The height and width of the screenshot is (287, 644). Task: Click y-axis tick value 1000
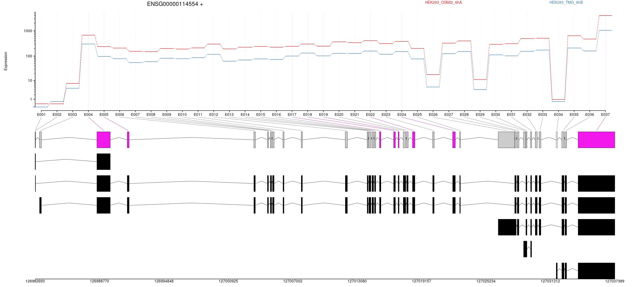28,31
